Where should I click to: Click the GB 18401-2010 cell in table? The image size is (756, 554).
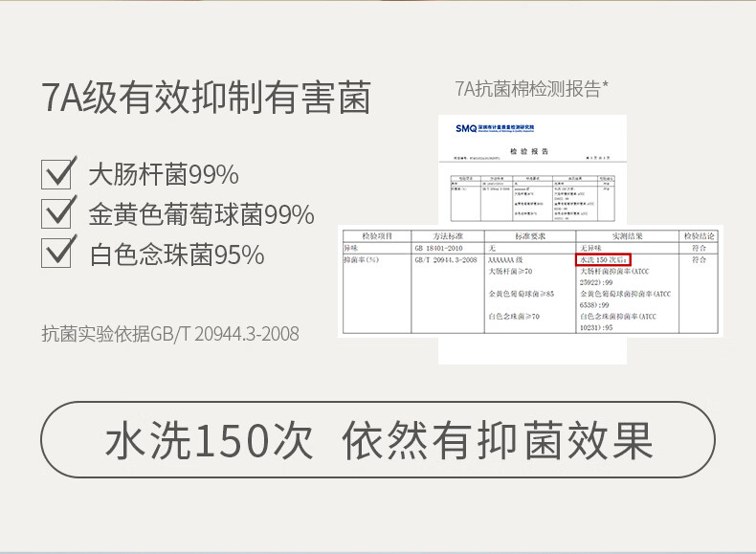coord(439,247)
